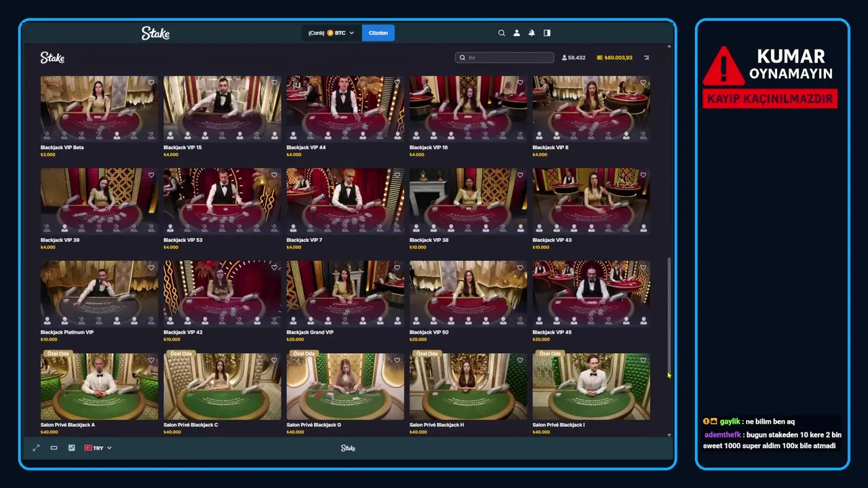Click the scrollbar down arrow
The image size is (868, 488).
coord(669,434)
